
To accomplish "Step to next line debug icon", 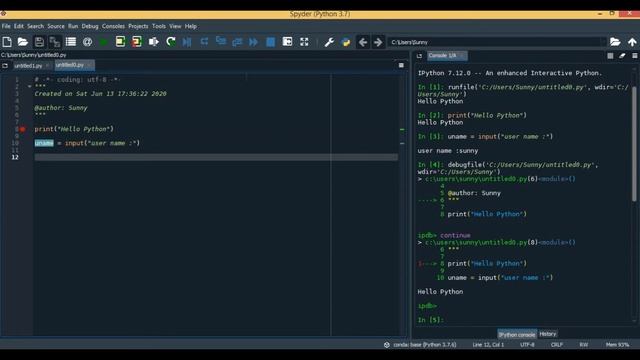I will 204,41.
